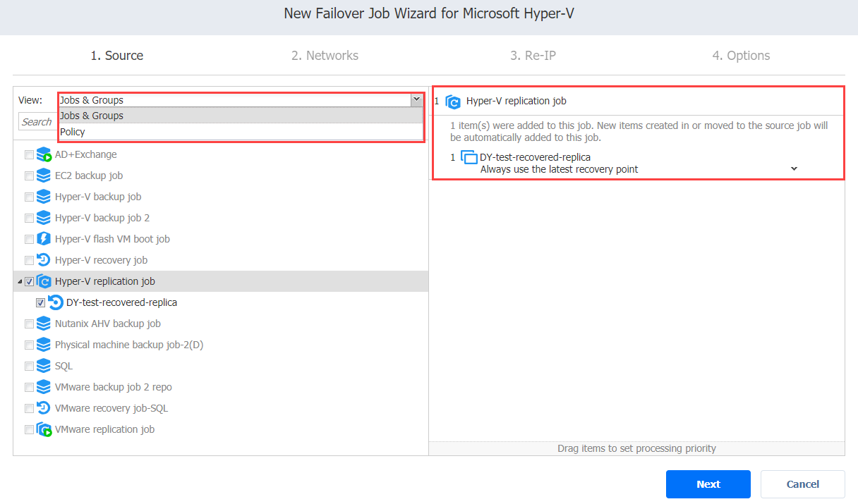Screen dimensions: 858x504
Task: Click the Hyper-V flash VM boot job icon
Action: (44, 239)
